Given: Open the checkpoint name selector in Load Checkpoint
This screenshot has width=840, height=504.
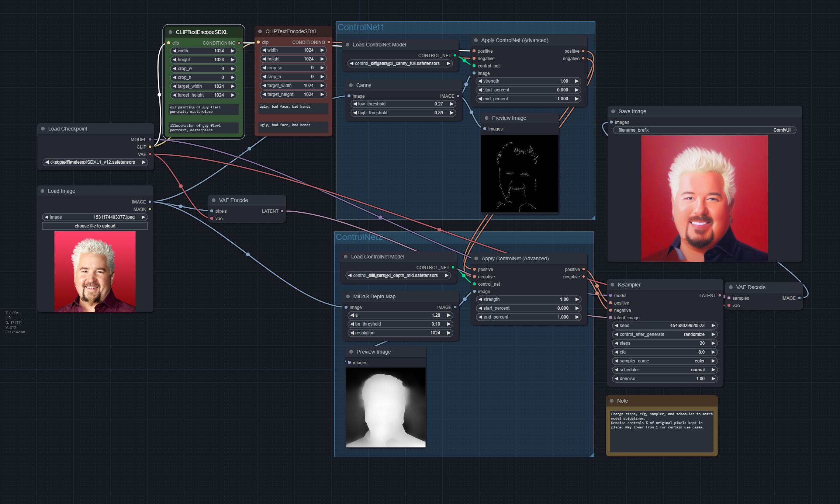Looking at the screenshot, I should tap(95, 162).
